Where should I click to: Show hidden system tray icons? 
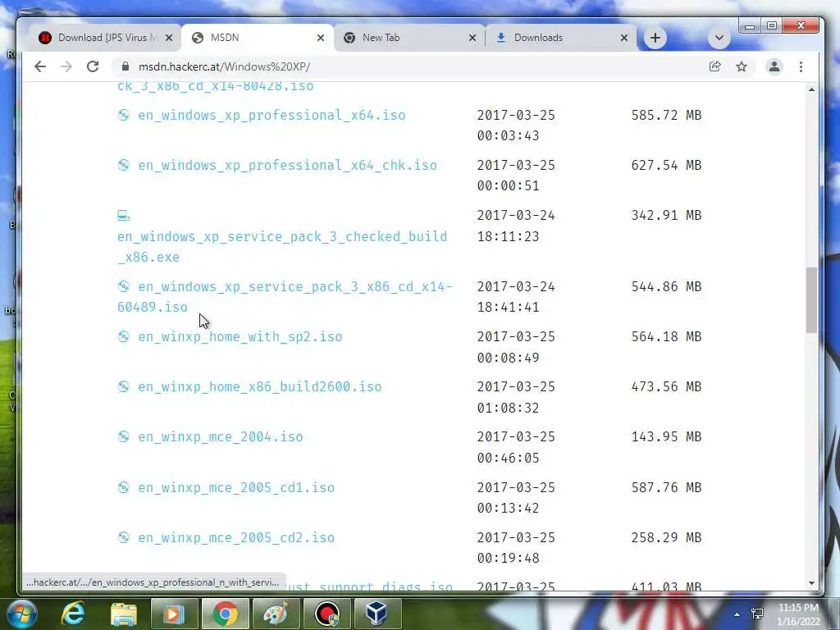(x=737, y=614)
